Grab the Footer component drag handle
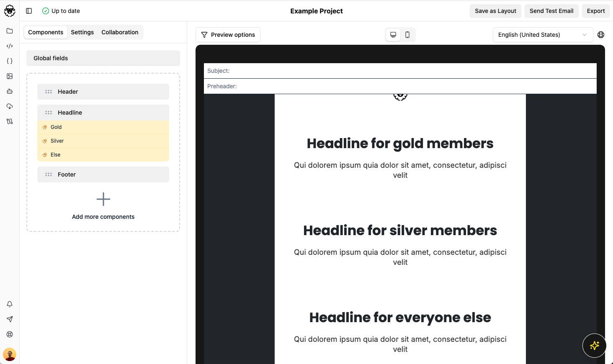The image size is (613, 364). [49, 174]
